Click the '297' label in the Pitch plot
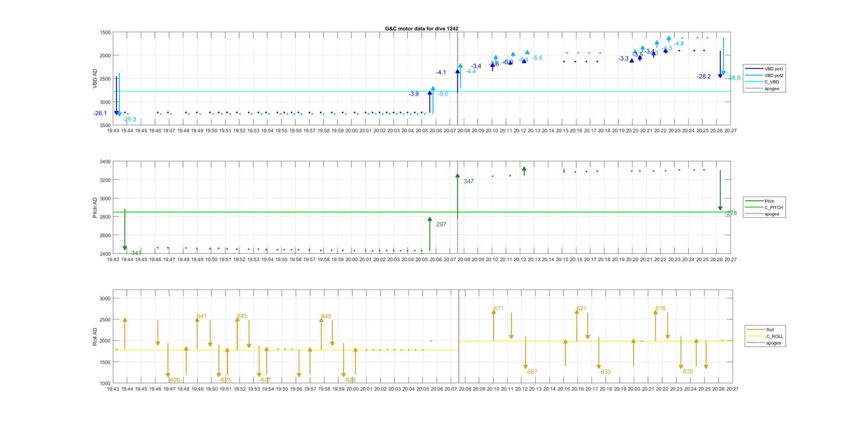Viewport: 868px width, 430px height. coord(441,225)
